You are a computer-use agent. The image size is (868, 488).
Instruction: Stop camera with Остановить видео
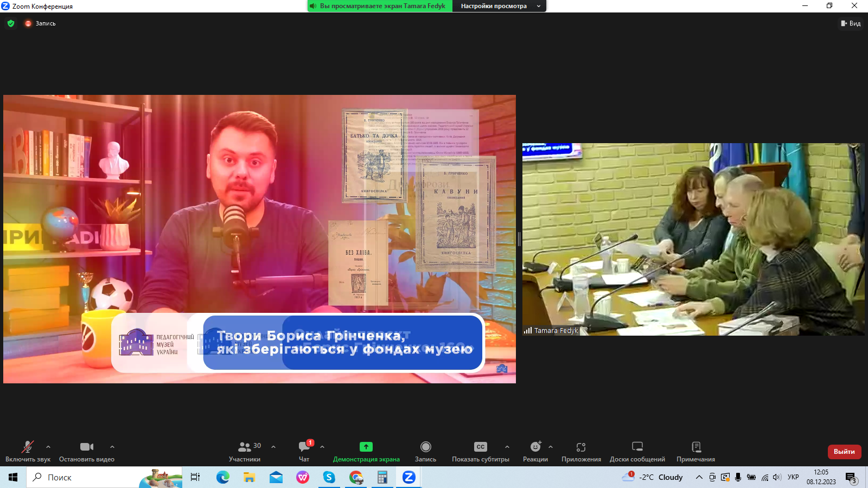click(x=87, y=451)
